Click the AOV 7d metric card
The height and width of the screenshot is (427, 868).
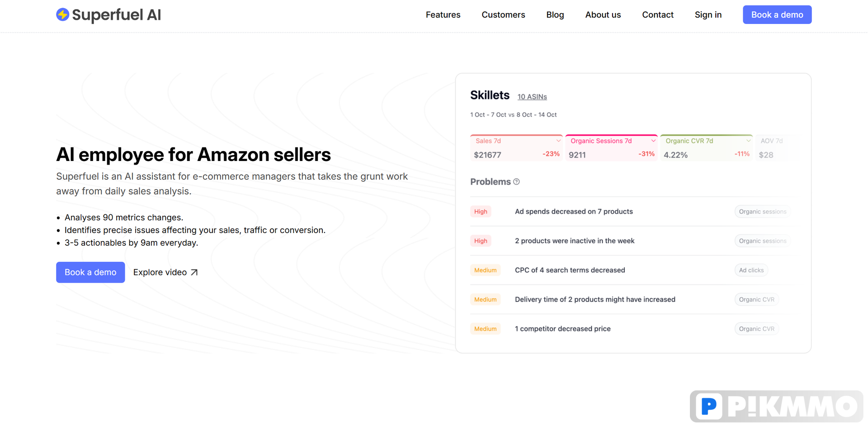776,148
